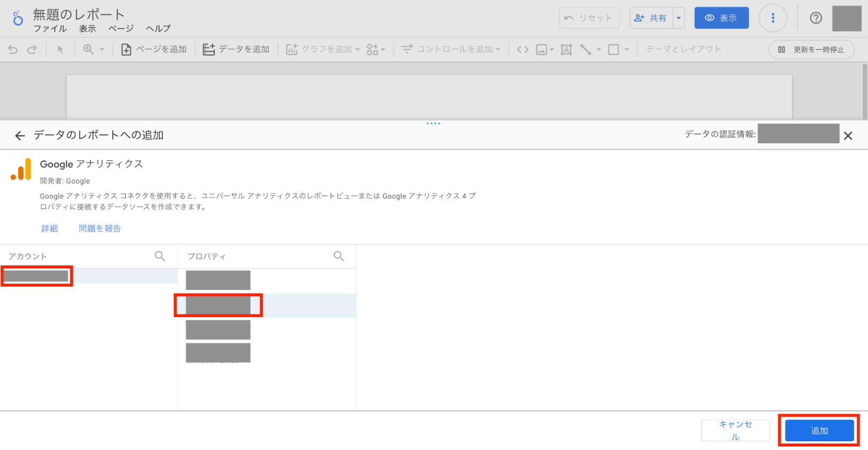Expand the line tool dropdown arrow
Viewport: 868px width, 450px height.
click(599, 50)
